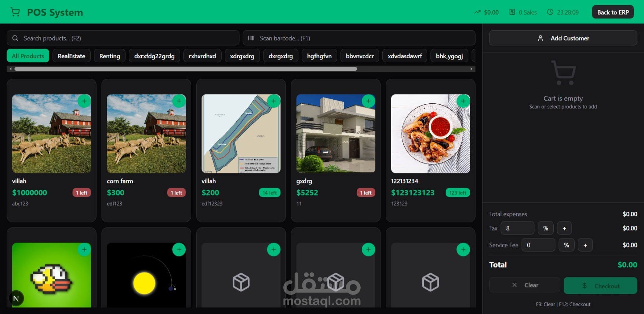Image resolution: width=644 pixels, height=314 pixels.
Task: Click the barcode icon in scan field
Action: [x=251, y=38]
